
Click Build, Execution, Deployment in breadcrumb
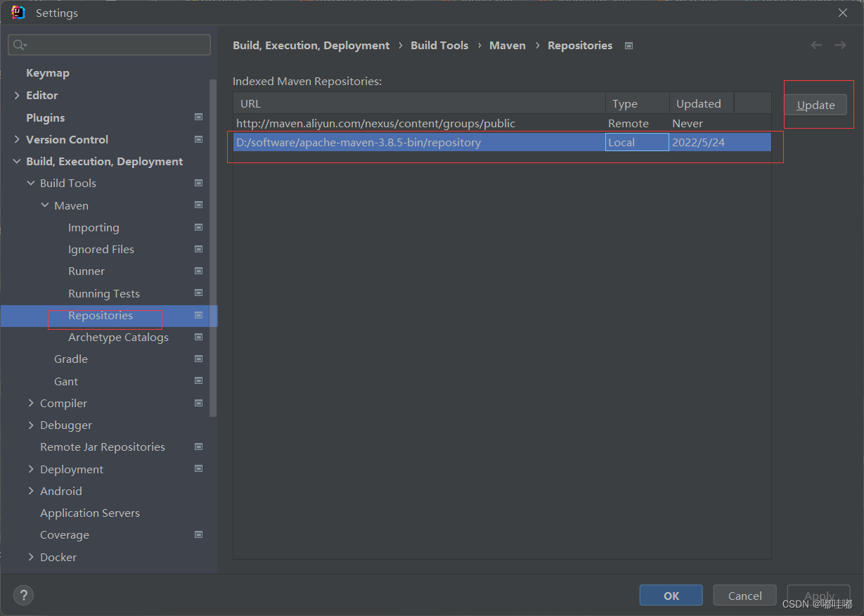pyautogui.click(x=311, y=45)
